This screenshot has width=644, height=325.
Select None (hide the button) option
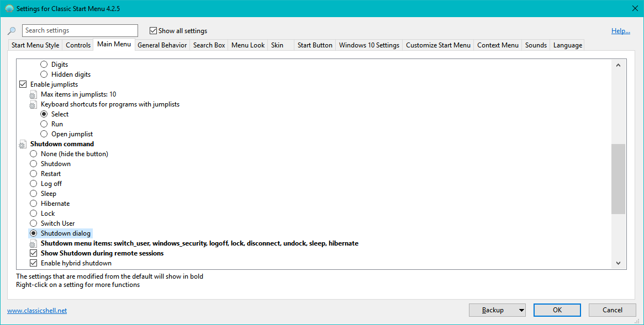34,154
